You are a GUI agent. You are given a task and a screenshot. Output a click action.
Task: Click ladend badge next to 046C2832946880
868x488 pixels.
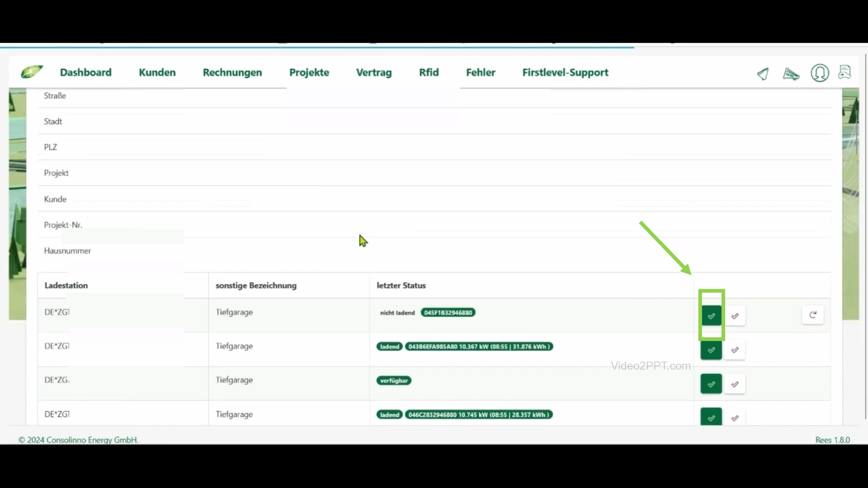[390, 415]
